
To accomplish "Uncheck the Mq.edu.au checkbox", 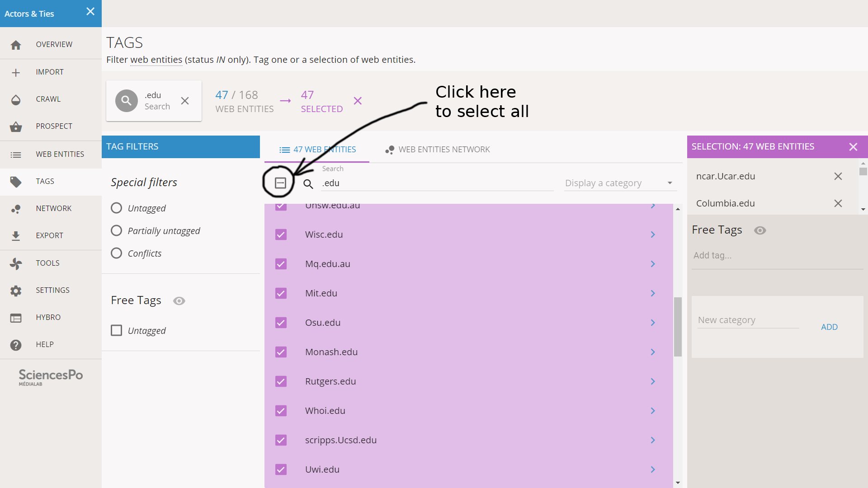I will click(281, 264).
